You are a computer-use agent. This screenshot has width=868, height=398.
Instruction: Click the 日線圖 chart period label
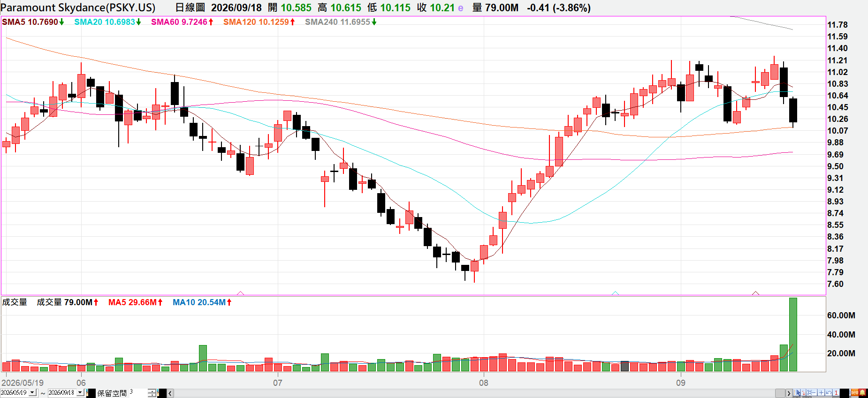tap(190, 8)
